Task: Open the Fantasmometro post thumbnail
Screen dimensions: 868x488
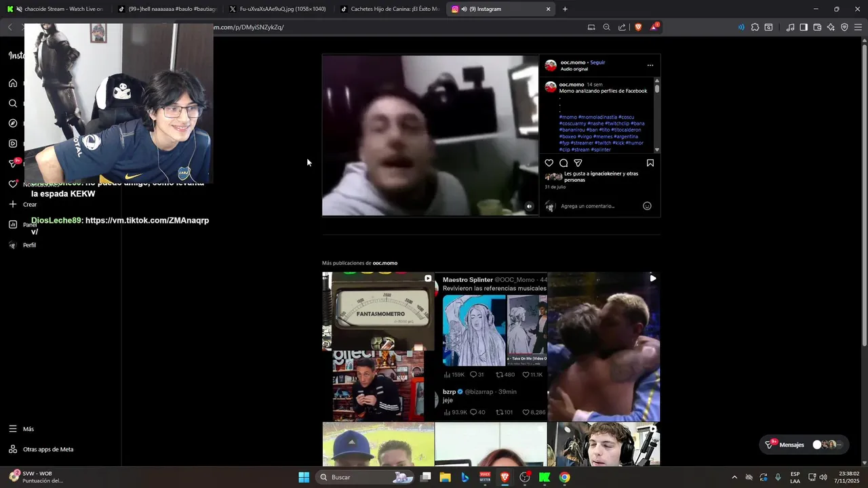Action: (x=378, y=346)
